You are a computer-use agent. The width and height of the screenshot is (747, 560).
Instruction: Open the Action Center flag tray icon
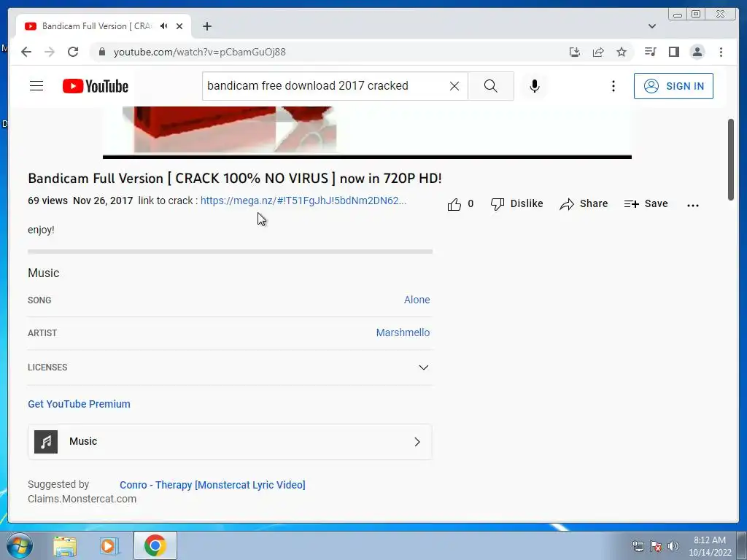click(x=656, y=546)
